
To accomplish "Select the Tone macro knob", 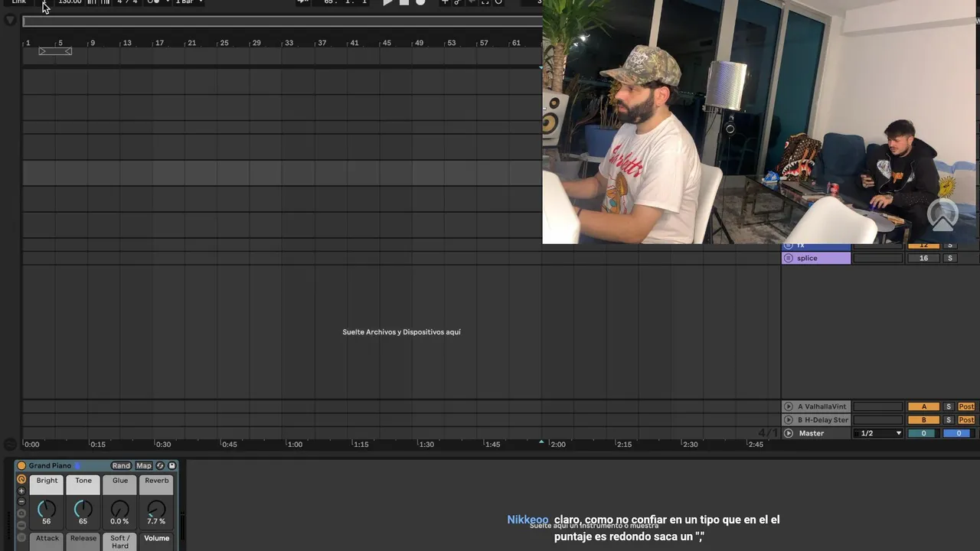I will point(83,508).
